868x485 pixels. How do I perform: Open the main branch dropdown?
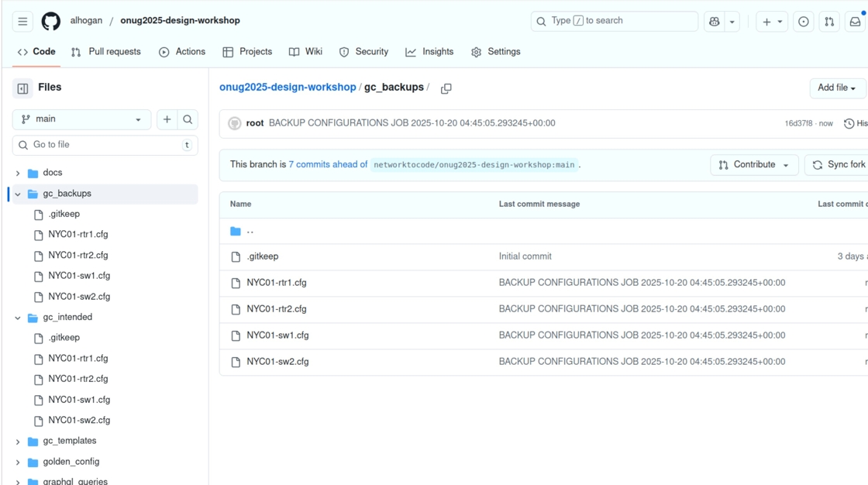coord(81,119)
